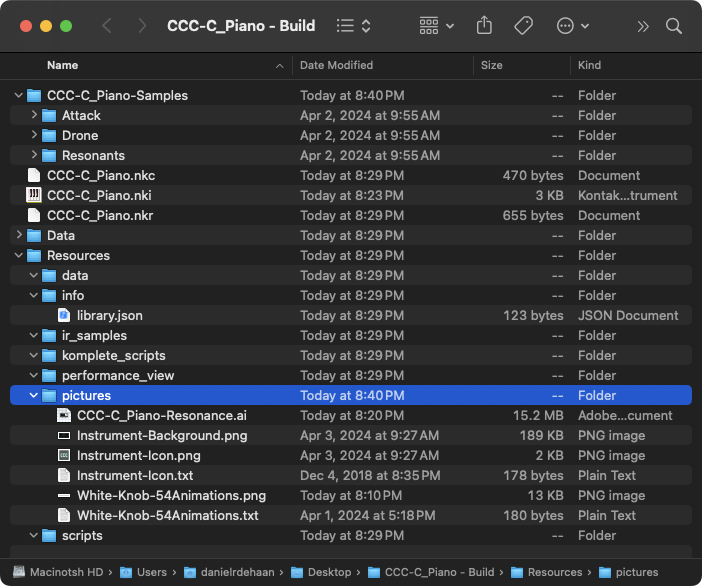Click the CCC-C_Piano.nki Kontakt instrument icon

coord(34,195)
